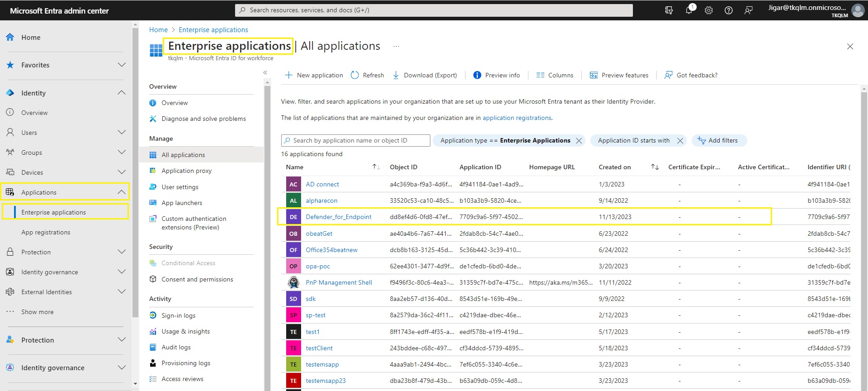
Task: Click Home in the breadcrumb
Action: point(158,30)
